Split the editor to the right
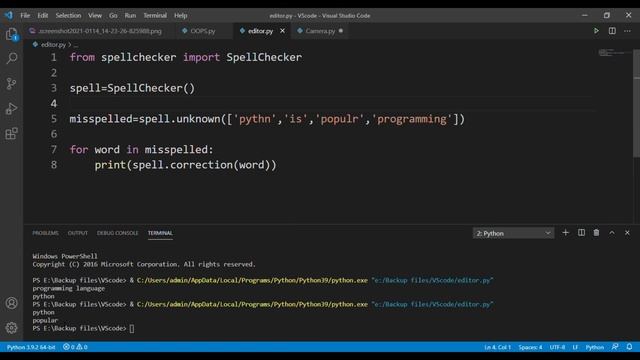This screenshot has height=360, width=640. pos(612,31)
